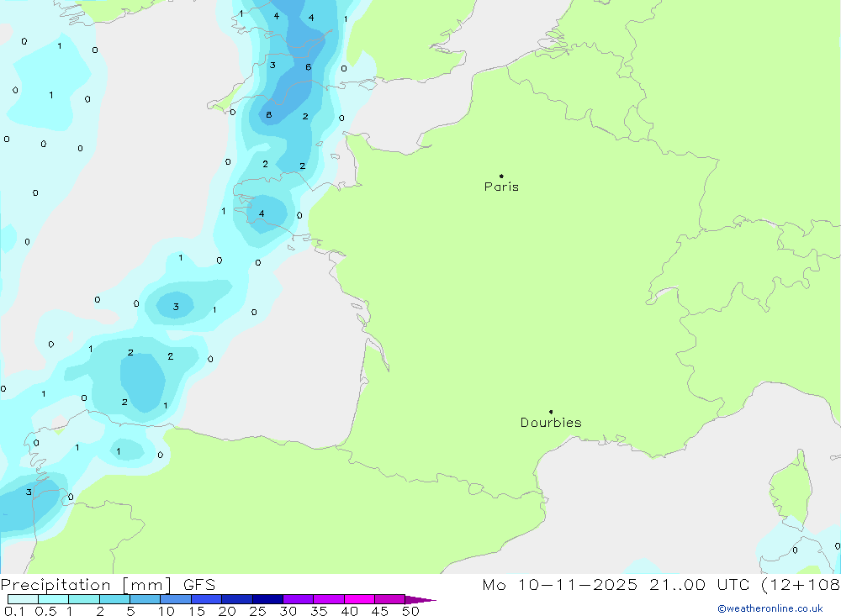Click the legend tick label '0.1'
841x616 pixels.
coord(14,611)
